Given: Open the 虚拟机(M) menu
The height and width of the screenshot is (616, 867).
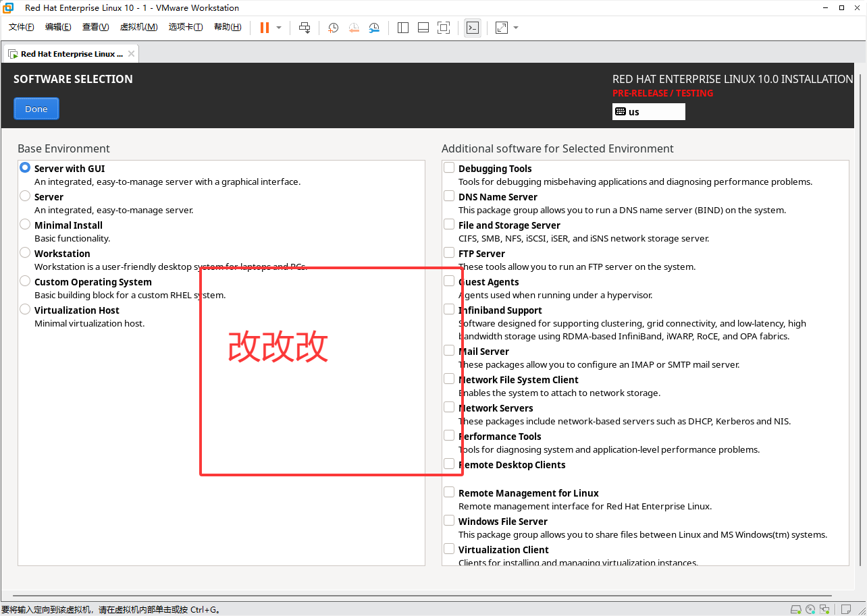Looking at the screenshot, I should [138, 27].
